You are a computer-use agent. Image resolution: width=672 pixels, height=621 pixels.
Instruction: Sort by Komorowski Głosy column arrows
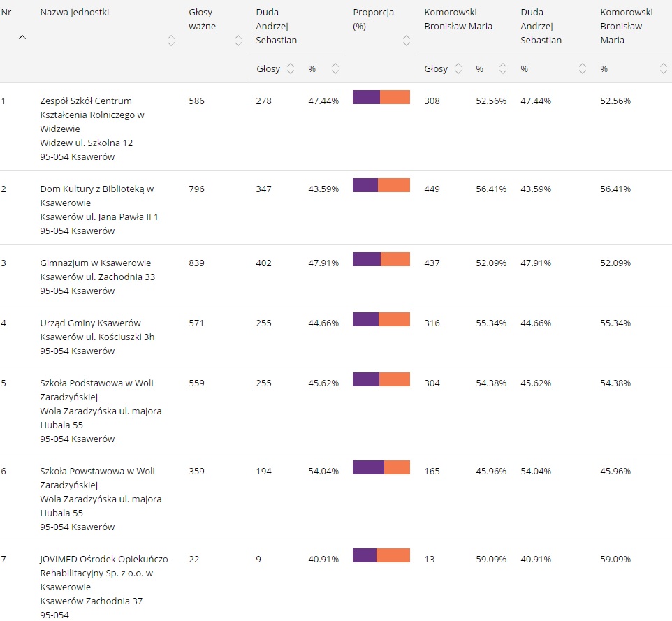[x=458, y=68]
